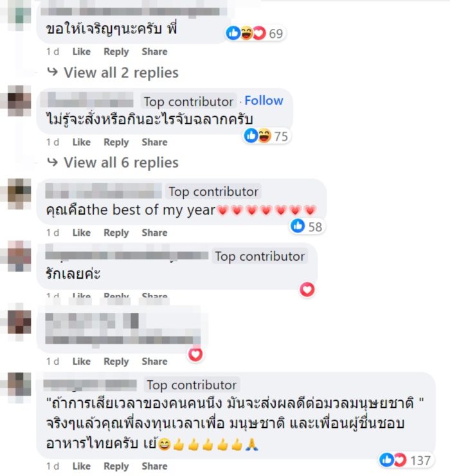Screen dimensions: 450x476
Task: Click the reply arrow icon beside View all 6 replies
Action: [53, 162]
